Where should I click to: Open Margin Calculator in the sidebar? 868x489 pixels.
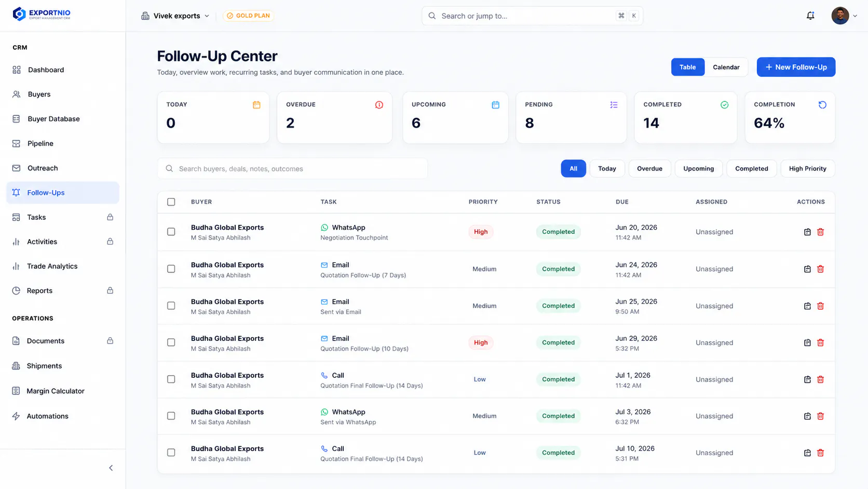(x=62, y=391)
